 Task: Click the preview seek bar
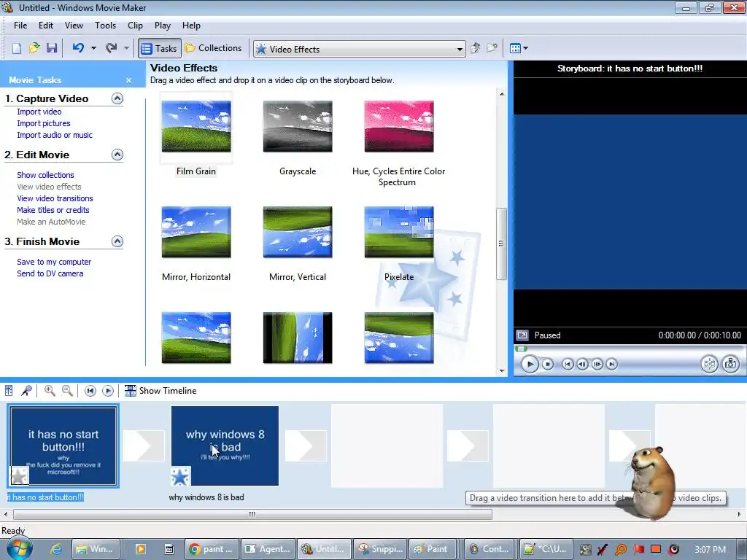[629, 349]
